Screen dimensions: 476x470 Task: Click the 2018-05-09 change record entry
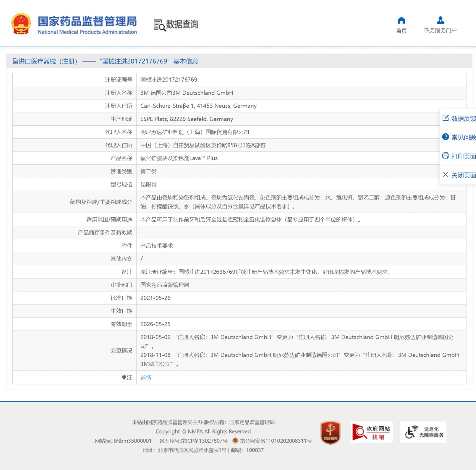pos(297,342)
